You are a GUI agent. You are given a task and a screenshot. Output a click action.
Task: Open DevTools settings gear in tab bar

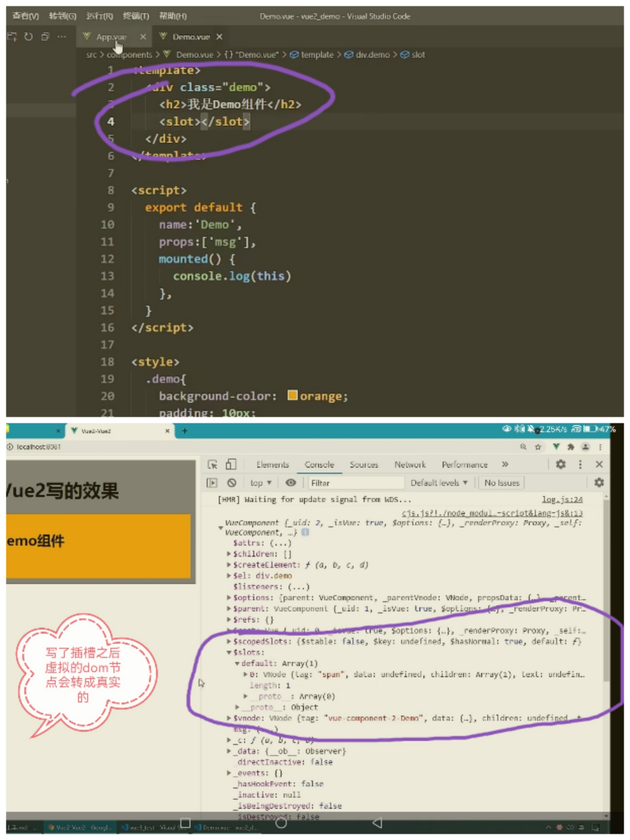[x=561, y=464]
